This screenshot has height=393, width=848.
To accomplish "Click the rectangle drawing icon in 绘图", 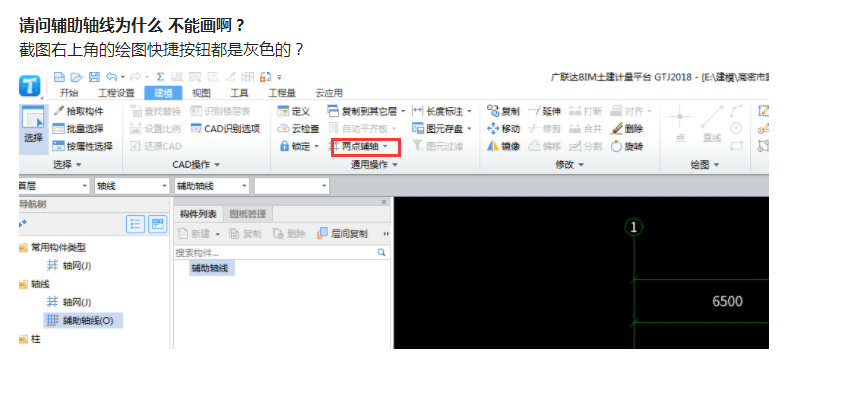I will 736,146.
